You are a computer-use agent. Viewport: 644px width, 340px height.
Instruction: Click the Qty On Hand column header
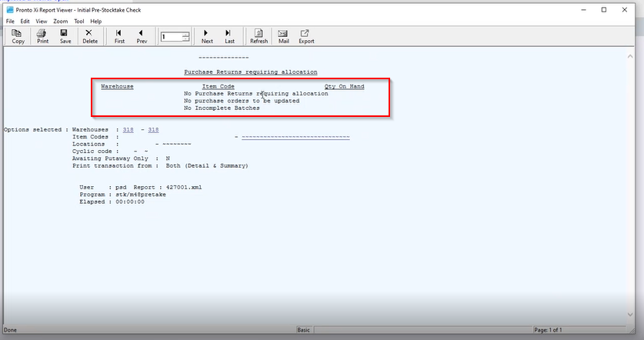pyautogui.click(x=344, y=86)
